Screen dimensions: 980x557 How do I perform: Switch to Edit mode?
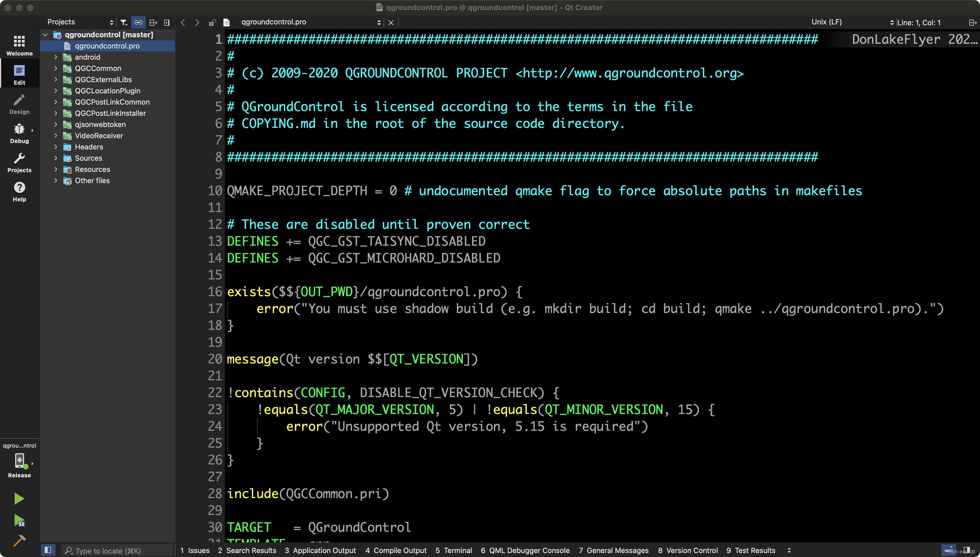point(20,74)
